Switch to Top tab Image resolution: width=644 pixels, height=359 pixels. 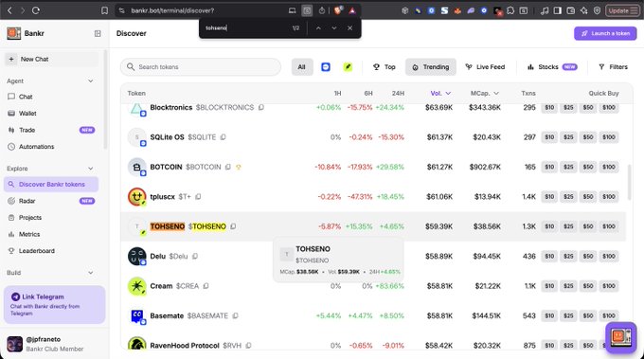pos(384,67)
